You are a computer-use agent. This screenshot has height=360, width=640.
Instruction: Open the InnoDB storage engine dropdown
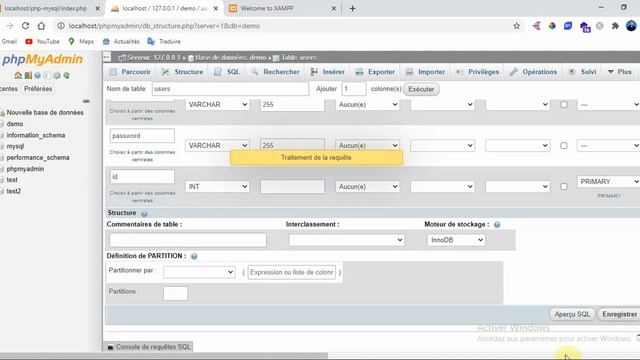(x=456, y=240)
